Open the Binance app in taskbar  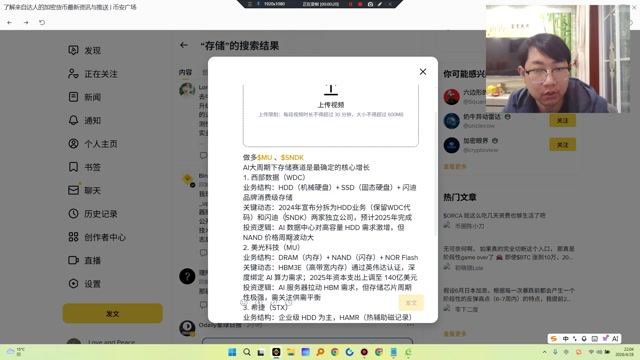[276, 352]
